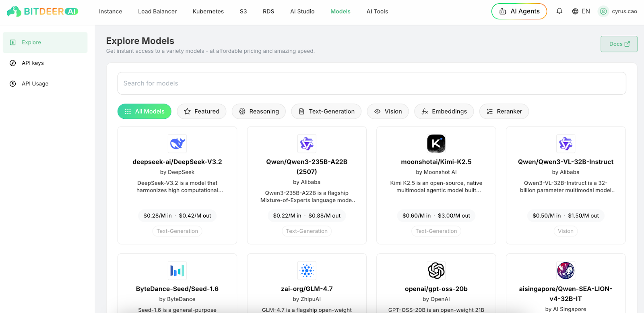Click the grid icon on All Models
The image size is (644, 313).
coord(128,111)
